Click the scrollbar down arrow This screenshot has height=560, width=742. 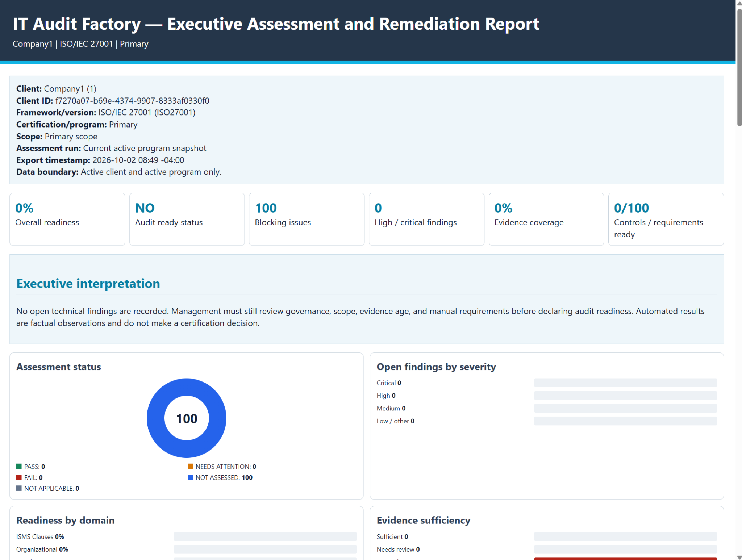[x=739, y=557]
